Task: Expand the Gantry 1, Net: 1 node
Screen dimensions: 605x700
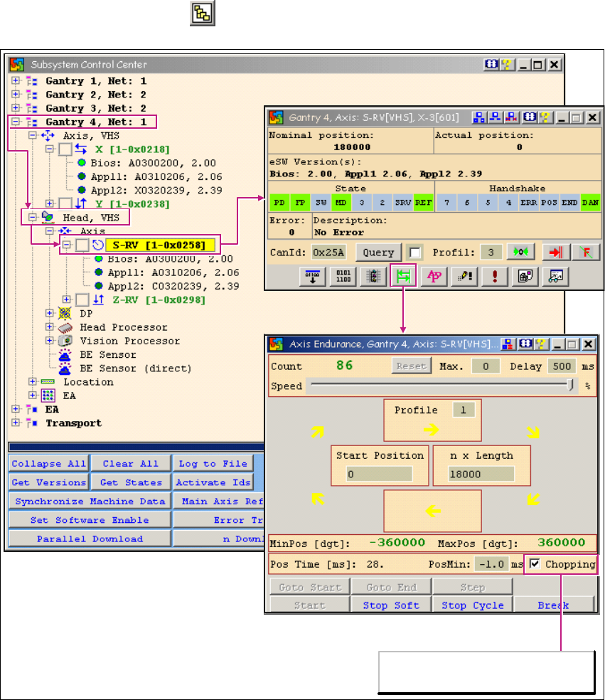Action: [x=16, y=81]
